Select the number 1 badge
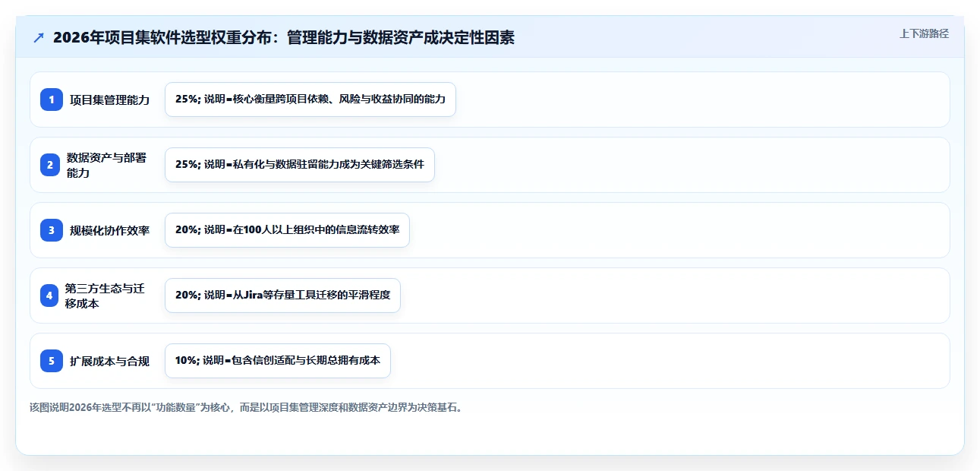This screenshot has height=471, width=980. pyautogui.click(x=52, y=100)
